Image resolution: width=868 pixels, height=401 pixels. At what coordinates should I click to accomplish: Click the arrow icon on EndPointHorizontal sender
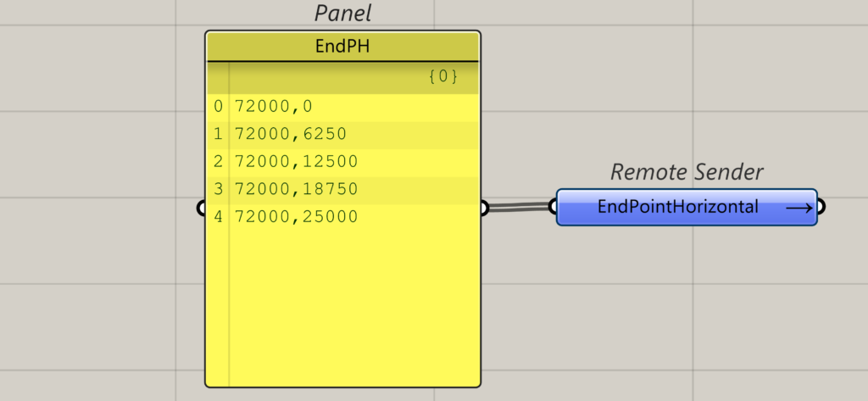pos(798,207)
